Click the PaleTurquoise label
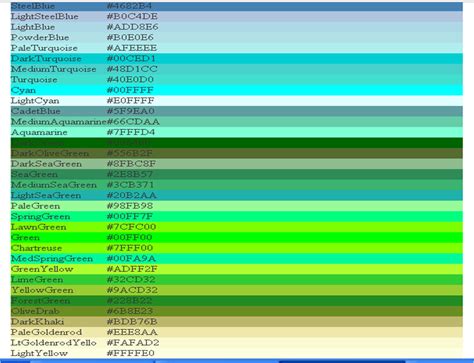 (x=44, y=48)
